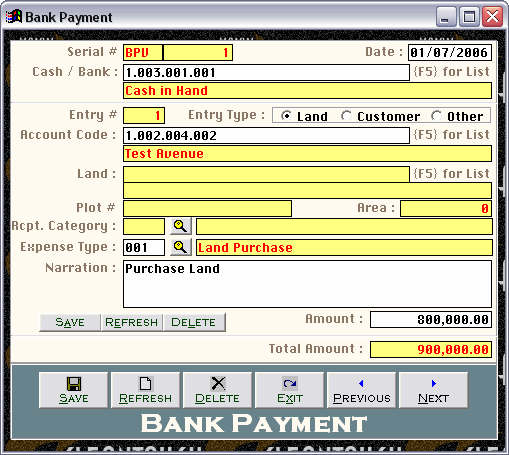Viewport: 509px width, 455px height.
Task: Click the Account Code input field
Action: (266, 135)
